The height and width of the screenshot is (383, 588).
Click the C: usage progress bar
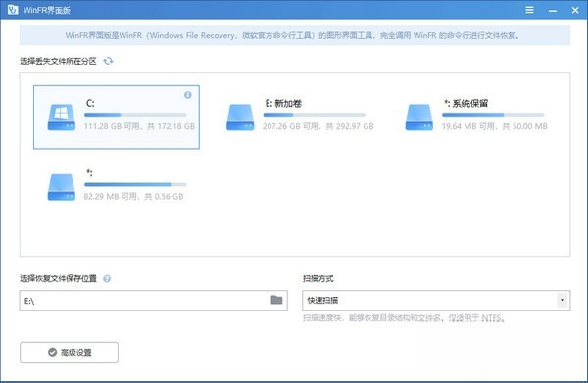coord(135,115)
